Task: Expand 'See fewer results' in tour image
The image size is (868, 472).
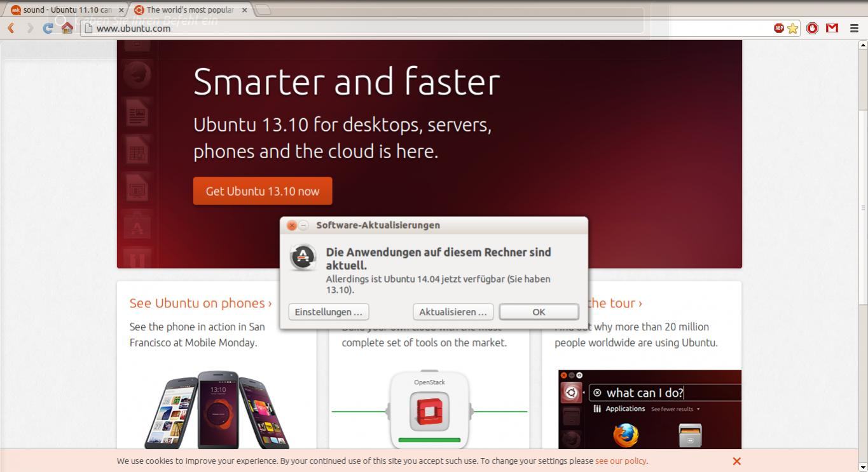Action: pos(675,409)
